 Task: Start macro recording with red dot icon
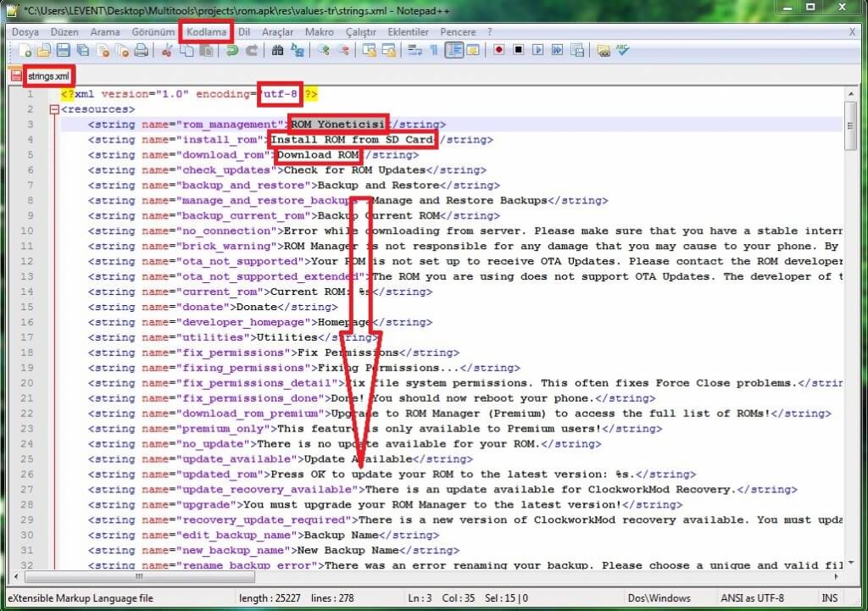click(x=498, y=51)
